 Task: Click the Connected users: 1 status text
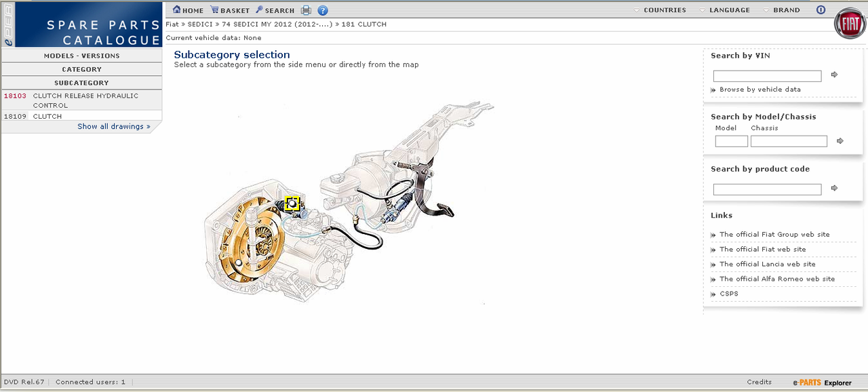point(90,382)
